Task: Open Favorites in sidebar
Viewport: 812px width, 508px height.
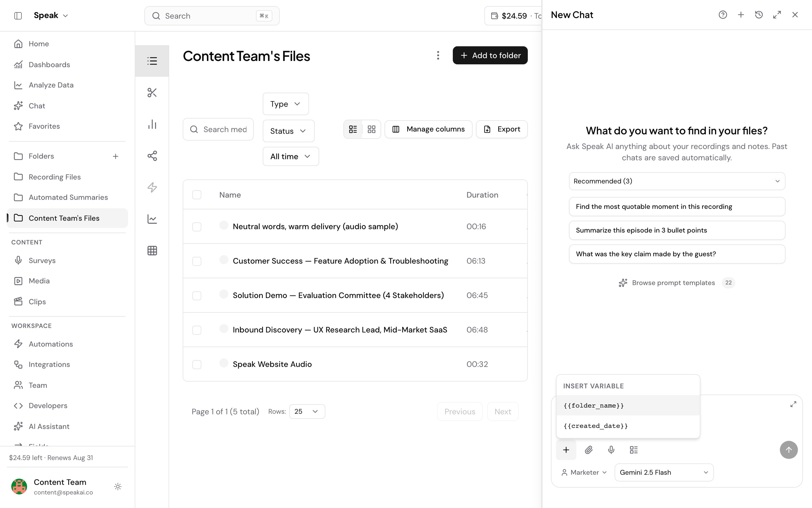Action: point(67,126)
